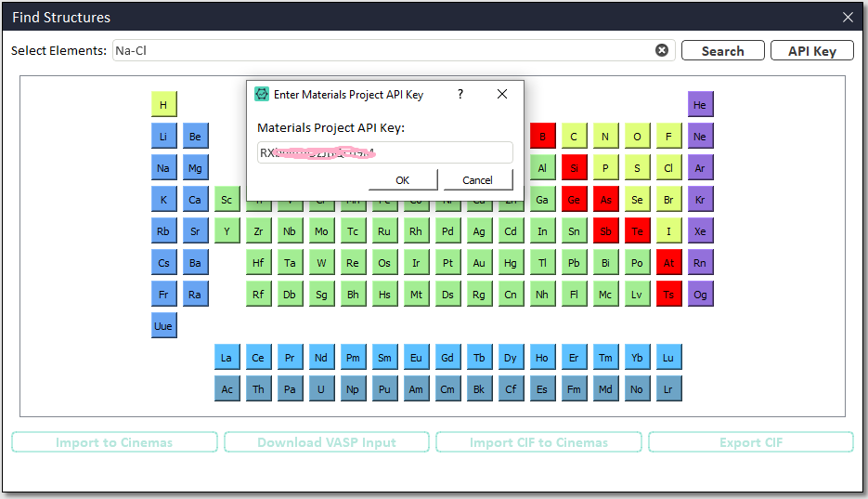Click Import to Cinemas button
868x499 pixels.
pos(114,442)
